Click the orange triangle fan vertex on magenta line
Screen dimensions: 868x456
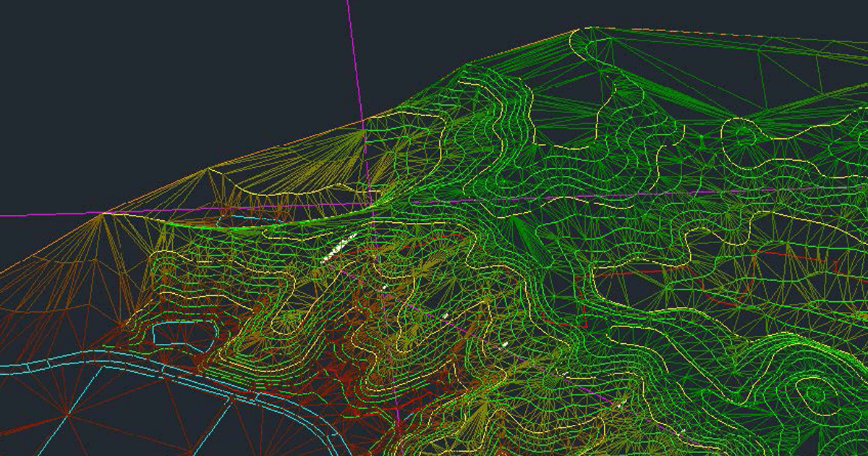(x=105, y=213)
